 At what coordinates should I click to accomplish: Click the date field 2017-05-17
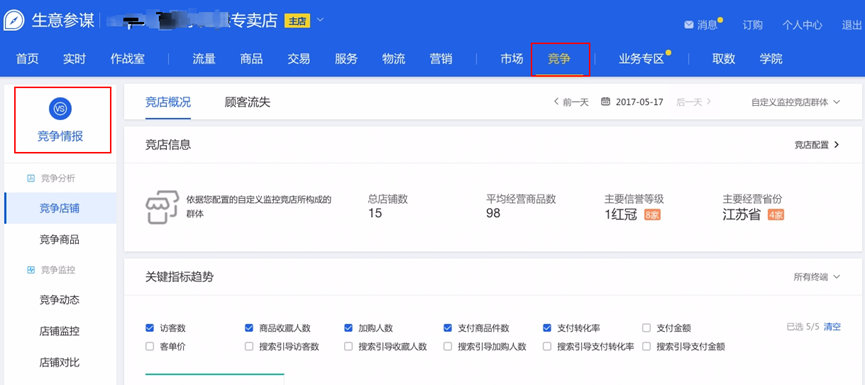click(x=639, y=102)
